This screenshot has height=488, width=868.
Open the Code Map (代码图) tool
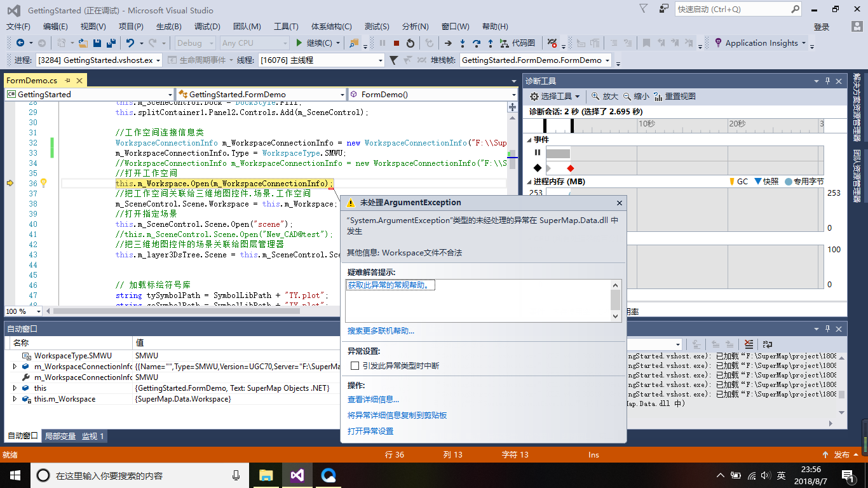point(518,43)
